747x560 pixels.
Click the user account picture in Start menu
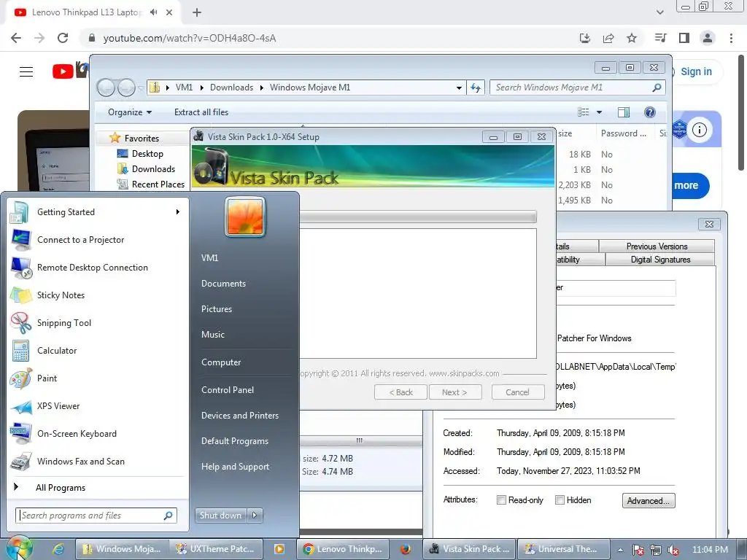[245, 217]
